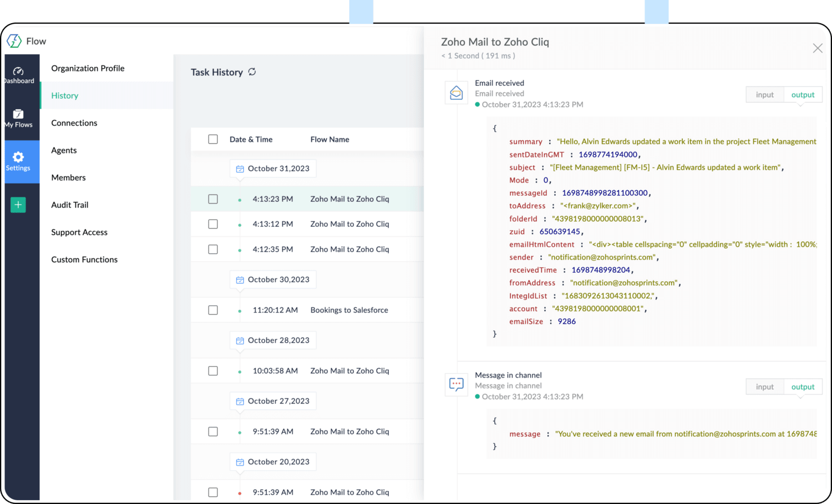Close the Zoho Mail to Zoho Cliq panel
The width and height of the screenshot is (832, 504).
click(x=817, y=48)
